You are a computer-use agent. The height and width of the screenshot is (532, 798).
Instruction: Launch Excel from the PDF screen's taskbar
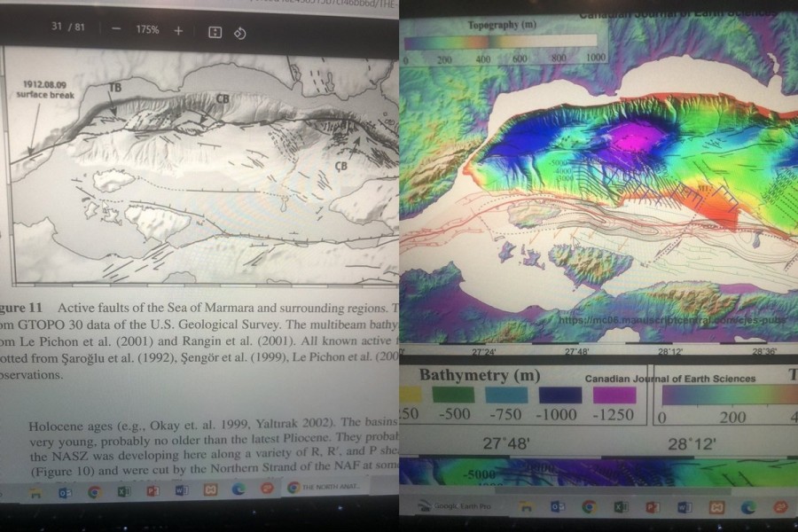click(123, 490)
